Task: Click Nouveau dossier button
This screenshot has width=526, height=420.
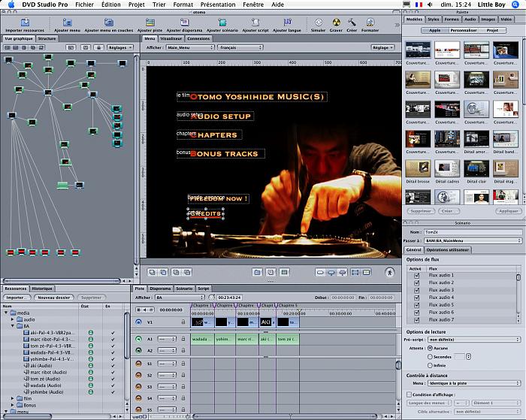Action: click(x=53, y=298)
